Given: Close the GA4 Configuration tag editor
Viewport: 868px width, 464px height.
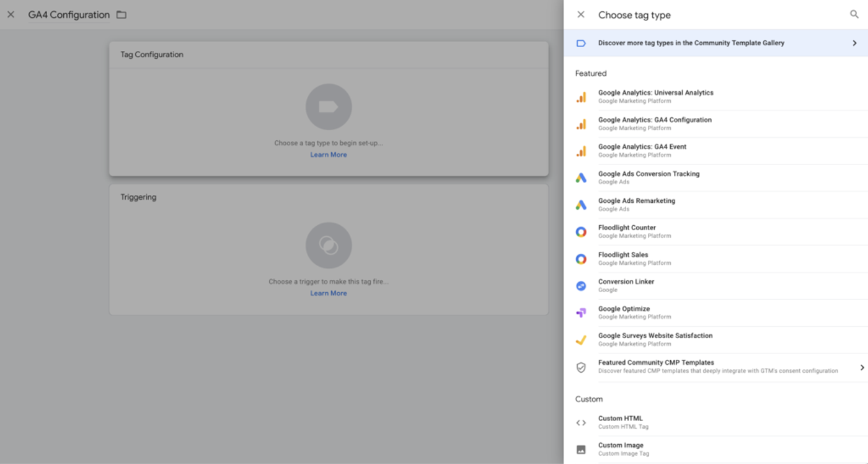Looking at the screenshot, I should [x=11, y=15].
